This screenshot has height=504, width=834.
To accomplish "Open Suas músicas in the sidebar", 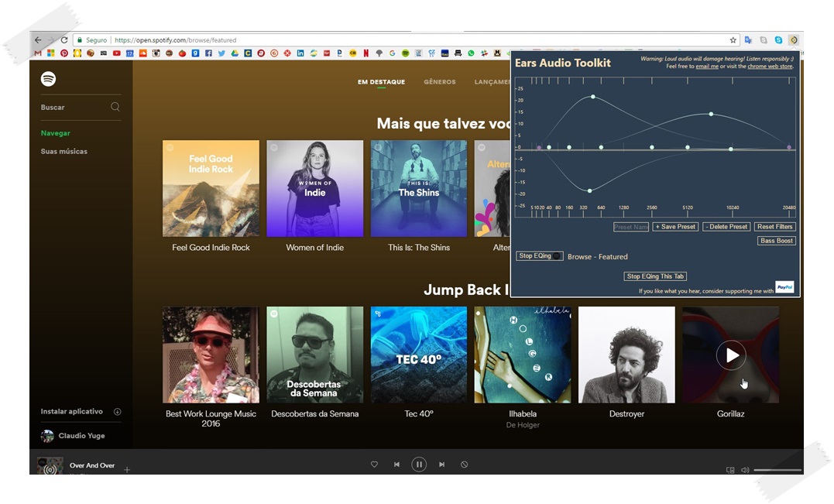I will (x=64, y=152).
